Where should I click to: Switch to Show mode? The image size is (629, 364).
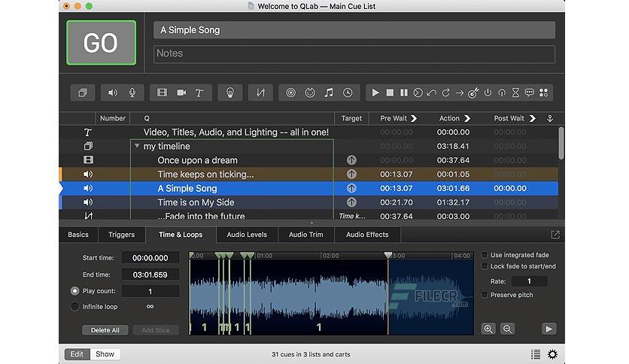[105, 354]
